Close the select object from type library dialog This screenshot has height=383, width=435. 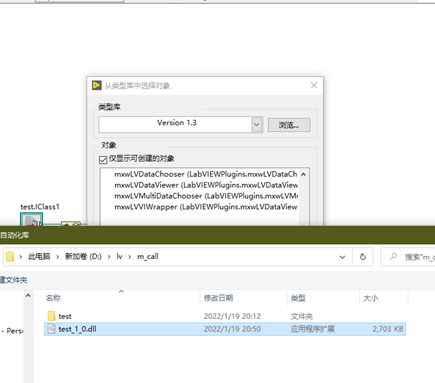point(314,85)
